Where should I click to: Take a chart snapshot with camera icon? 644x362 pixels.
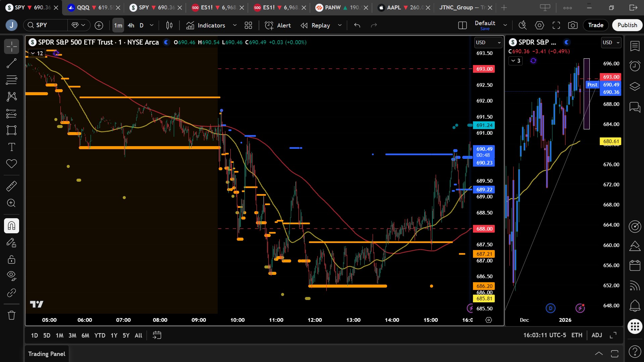coord(573,25)
